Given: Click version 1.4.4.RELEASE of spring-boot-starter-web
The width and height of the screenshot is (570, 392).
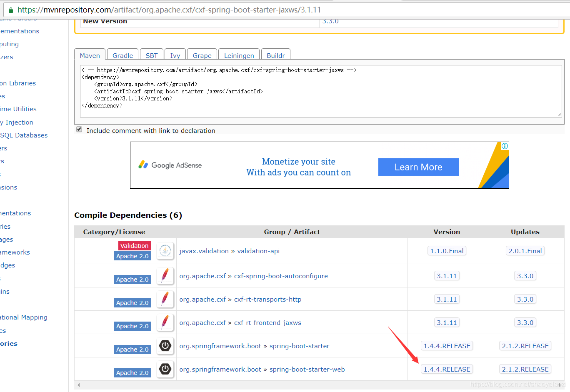Looking at the screenshot, I should 447,369.
